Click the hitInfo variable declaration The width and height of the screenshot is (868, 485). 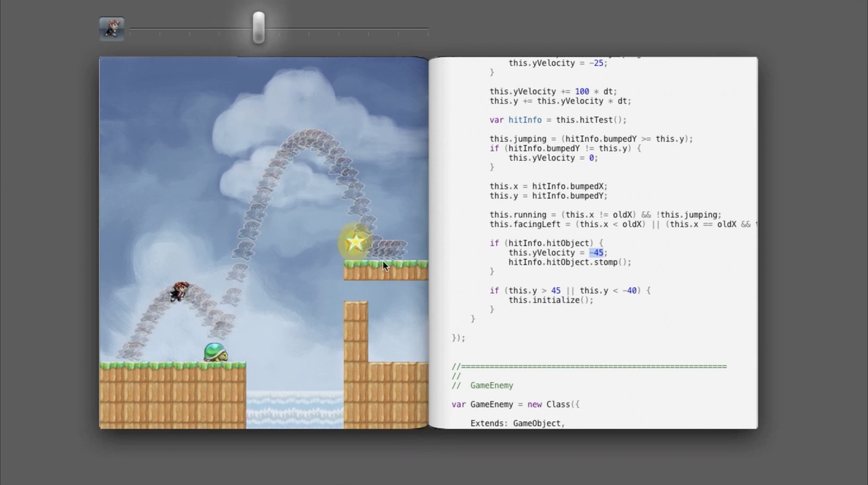525,120
